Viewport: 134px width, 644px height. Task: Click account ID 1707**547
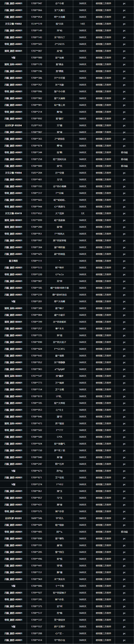(x=36, y=376)
